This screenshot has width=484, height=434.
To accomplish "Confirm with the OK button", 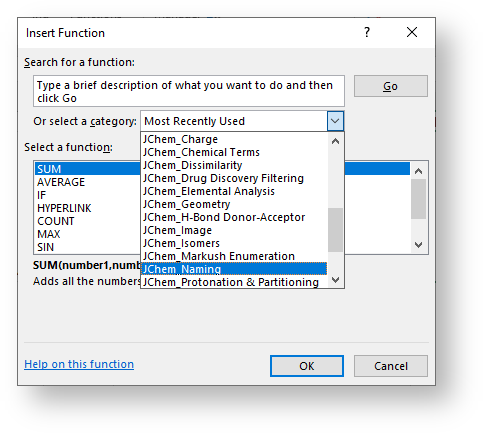I will 307,366.
